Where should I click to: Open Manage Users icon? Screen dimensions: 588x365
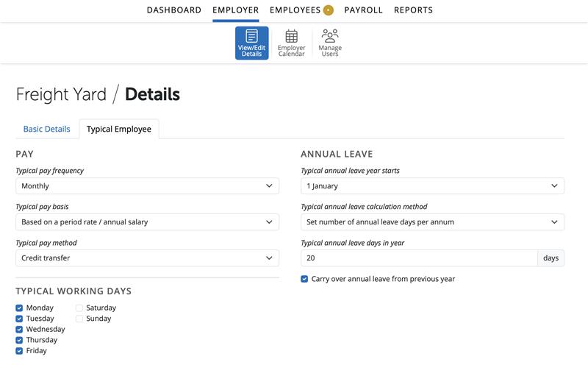(x=330, y=43)
